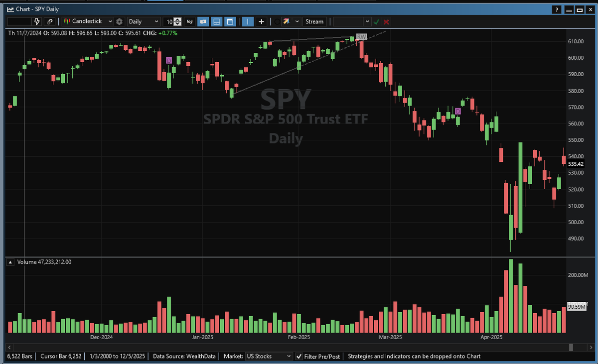Click the red X icon in toolbar
The height and width of the screenshot is (364, 598).
tap(386, 21)
